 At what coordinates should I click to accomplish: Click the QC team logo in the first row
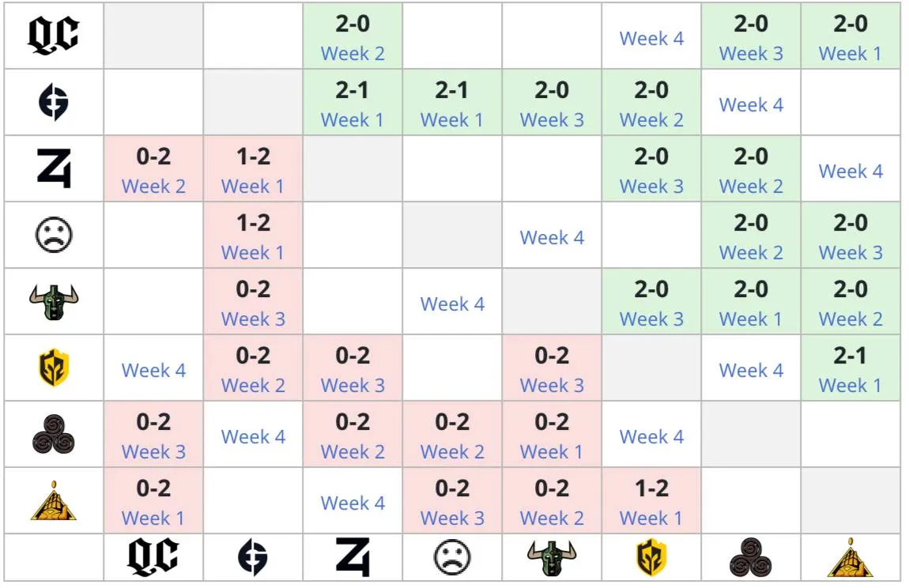pyautogui.click(x=53, y=36)
